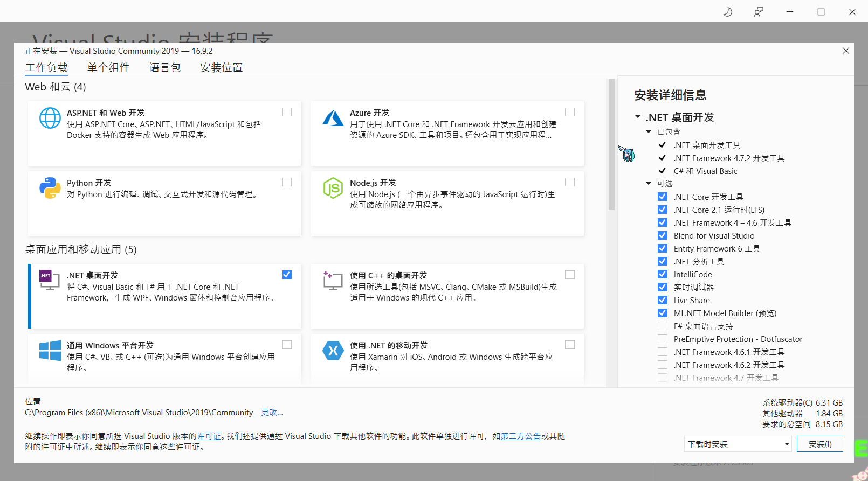This screenshot has height=481, width=868.
Task: Check the Node.js 开发 workload checkbox
Action: pyautogui.click(x=570, y=182)
